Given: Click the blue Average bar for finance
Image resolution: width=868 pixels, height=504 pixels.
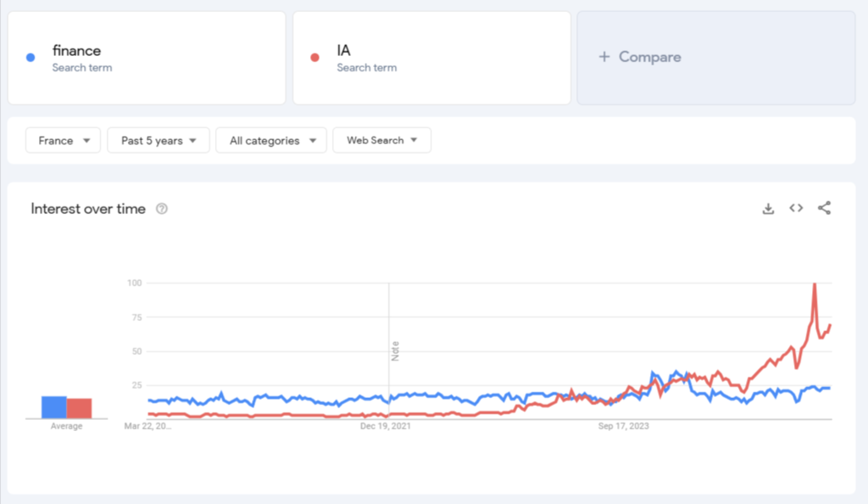Looking at the screenshot, I should [x=53, y=406].
